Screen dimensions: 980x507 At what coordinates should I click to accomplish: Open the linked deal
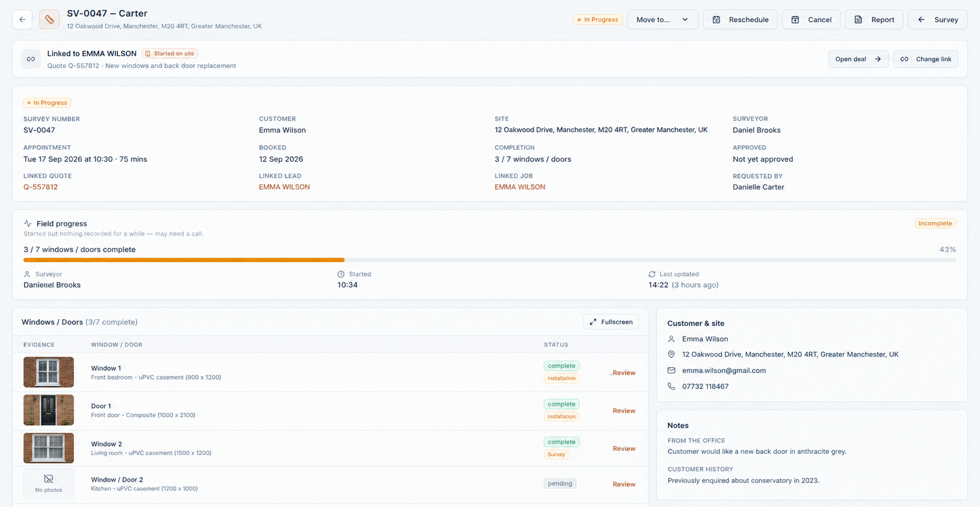point(858,59)
